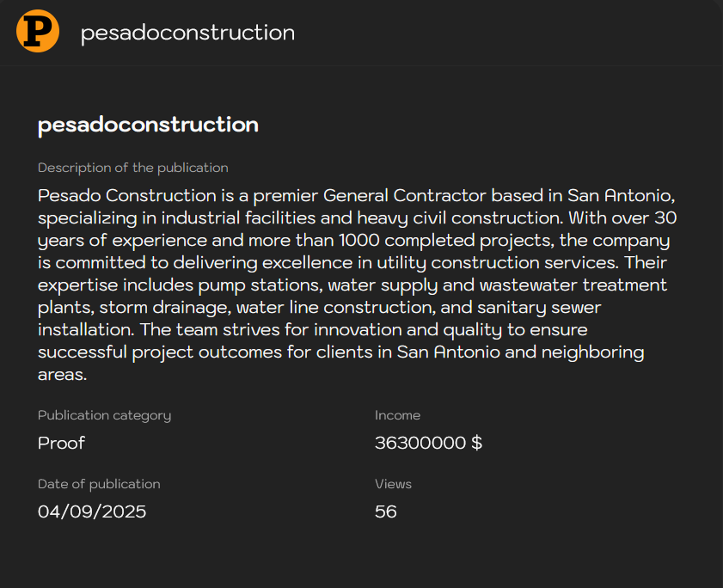723x588 pixels.
Task: Click the pesadoconstruction header title
Action: 186,33
